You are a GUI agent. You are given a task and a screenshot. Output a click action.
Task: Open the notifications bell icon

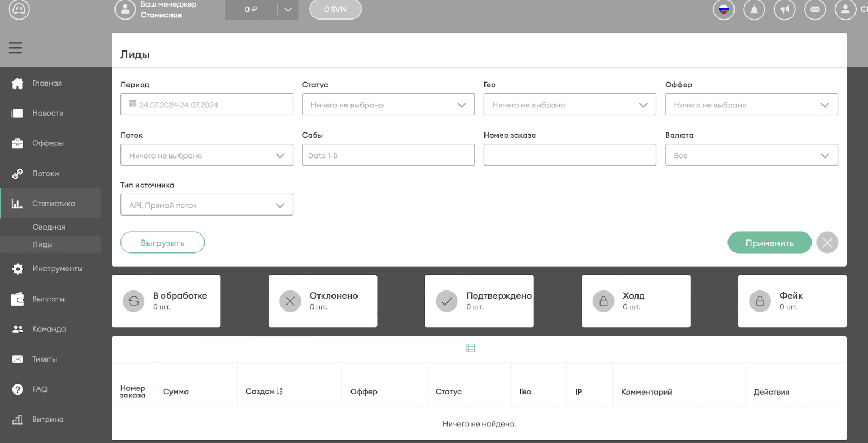tap(754, 9)
